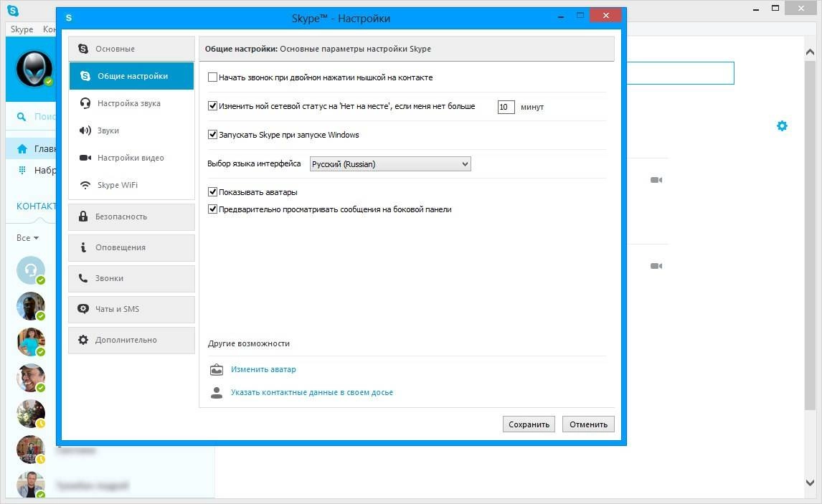
Task: Select the first contact with headset avatar
Action: coord(30,270)
